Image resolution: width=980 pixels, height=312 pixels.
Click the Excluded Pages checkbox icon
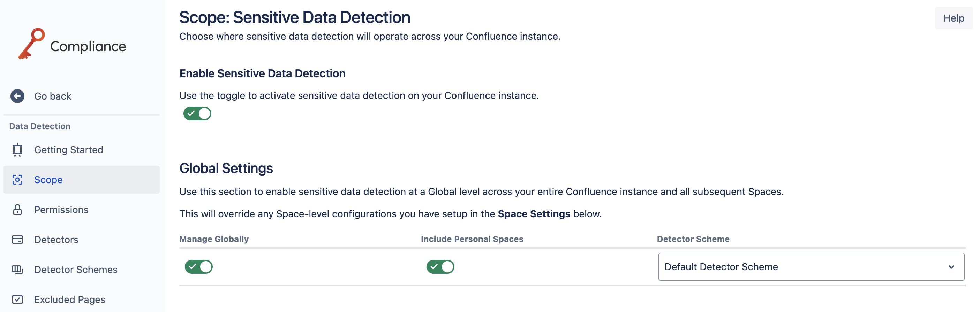(17, 299)
